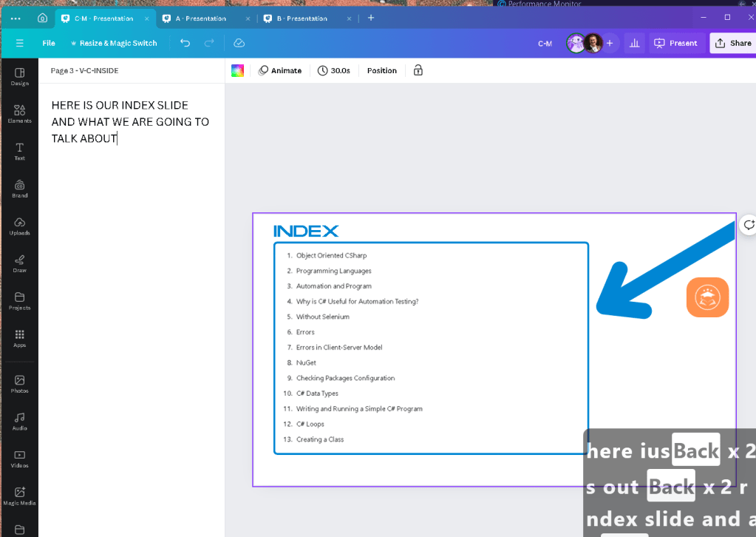Viewport: 756px width, 537px height.
Task: Click the presenter notes text field
Action: [x=131, y=121]
